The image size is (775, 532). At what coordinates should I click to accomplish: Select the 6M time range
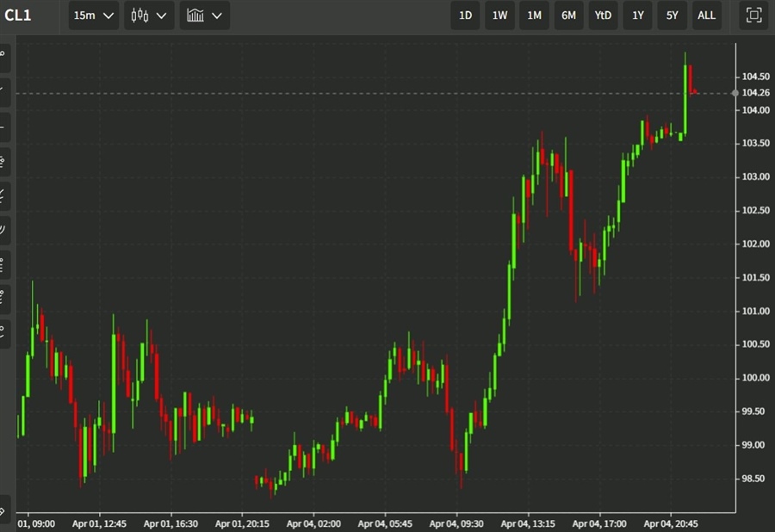coord(569,15)
